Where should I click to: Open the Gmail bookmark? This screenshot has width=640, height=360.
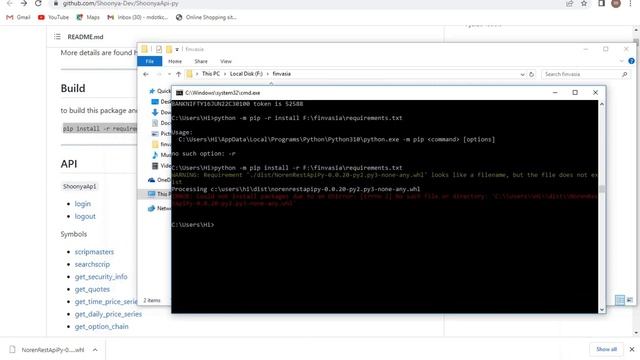coord(18,17)
